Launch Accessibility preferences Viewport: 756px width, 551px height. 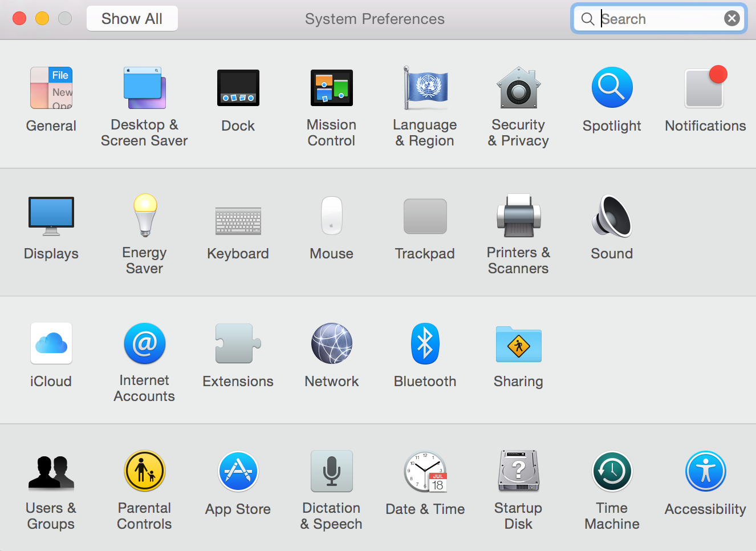coord(705,472)
